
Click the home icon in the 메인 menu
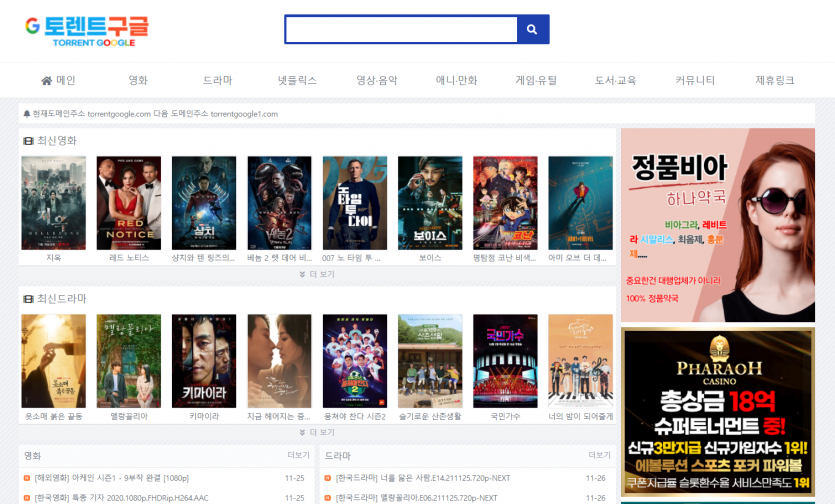46,81
